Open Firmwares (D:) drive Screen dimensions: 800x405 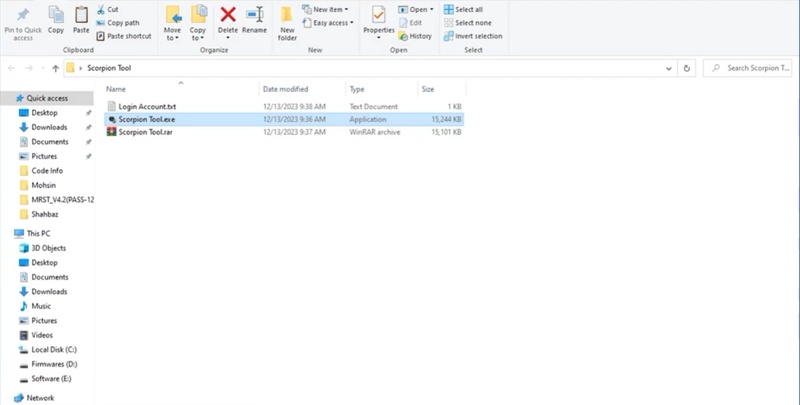click(x=54, y=364)
